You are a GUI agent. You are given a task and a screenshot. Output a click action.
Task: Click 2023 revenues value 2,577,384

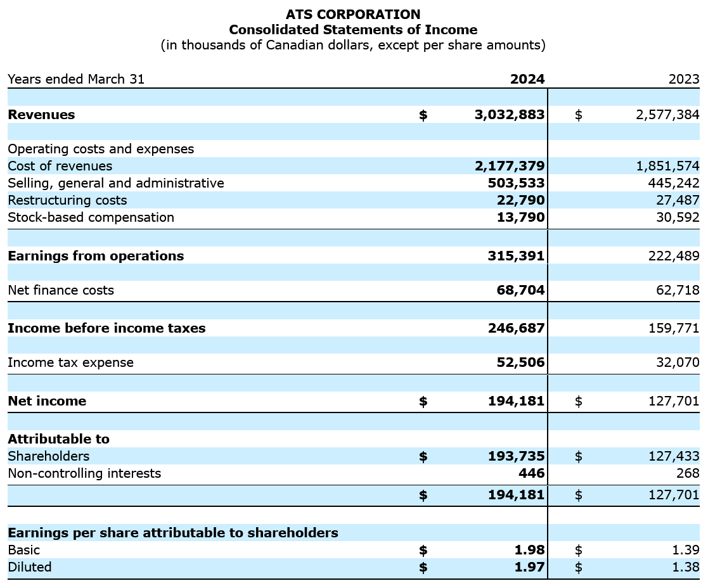pos(667,115)
